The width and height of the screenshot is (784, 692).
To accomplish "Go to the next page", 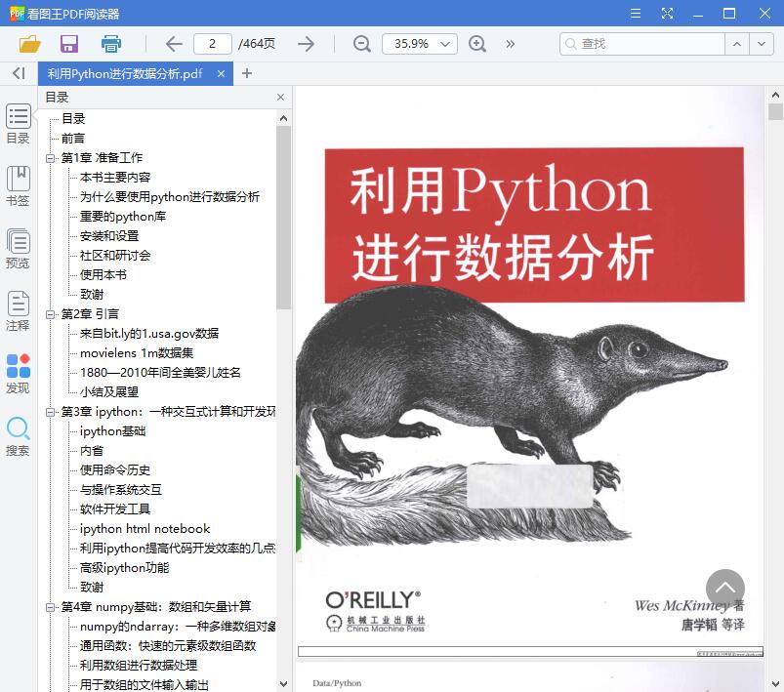I will pos(306,44).
